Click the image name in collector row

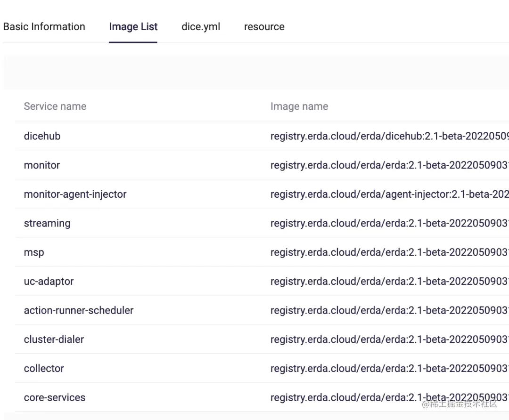(390, 368)
